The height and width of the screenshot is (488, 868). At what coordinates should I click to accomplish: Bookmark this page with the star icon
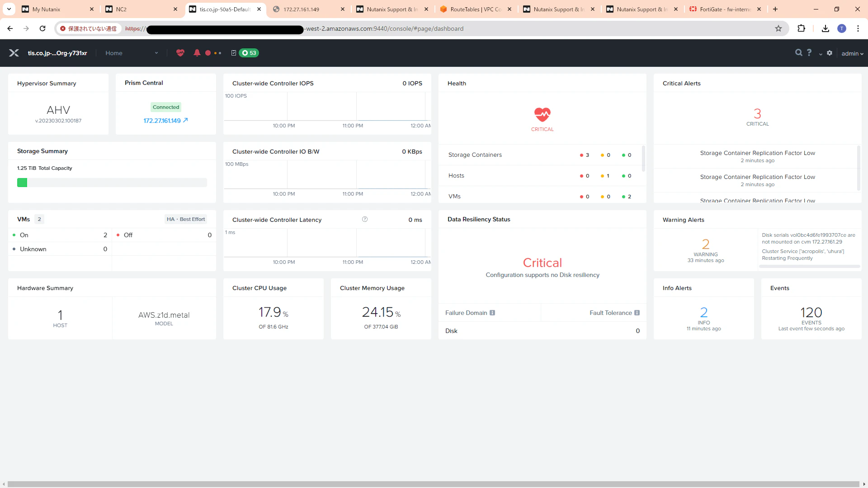(778, 28)
